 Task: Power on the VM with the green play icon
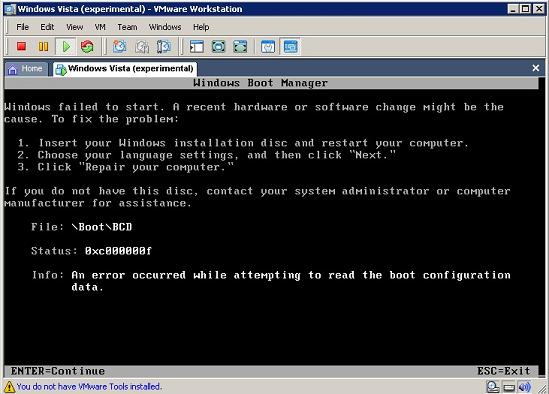(66, 46)
